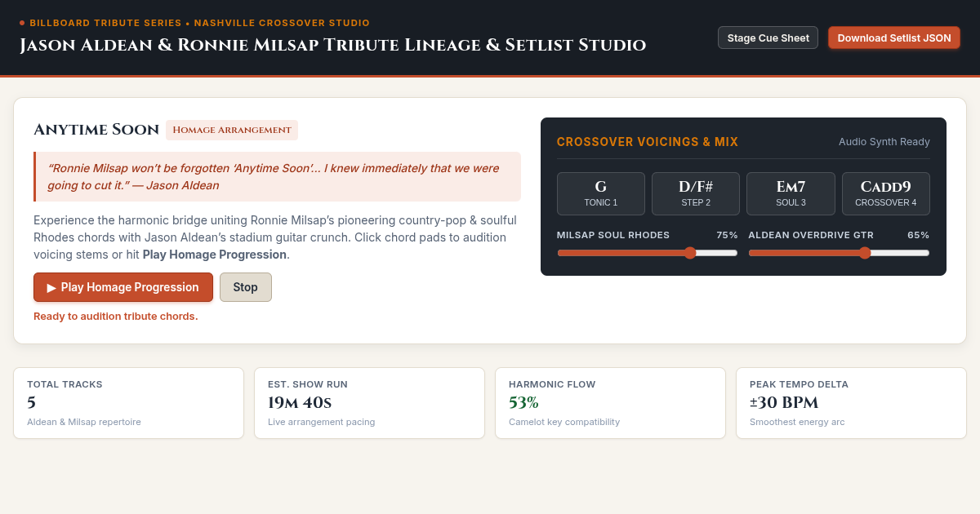Click the Audio Synth Ready status
The height and width of the screenshot is (514, 980).
884,142
